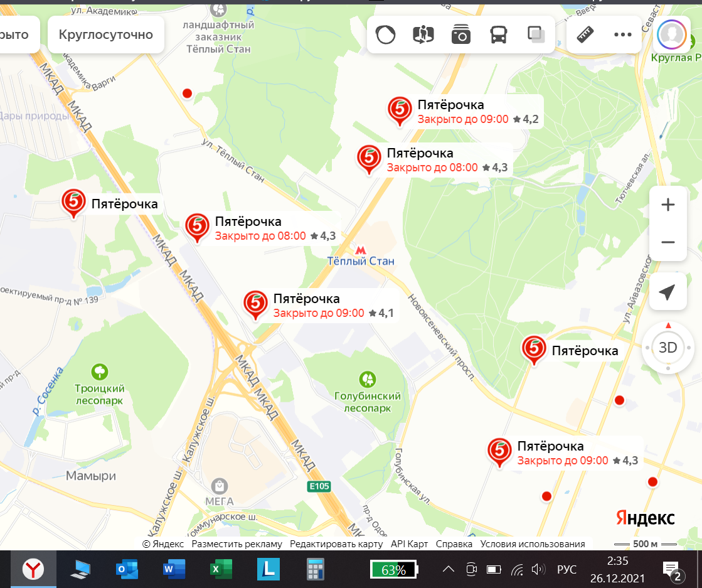Open Outlook from taskbar
Viewport: 702px width, 588px height.
point(127,570)
